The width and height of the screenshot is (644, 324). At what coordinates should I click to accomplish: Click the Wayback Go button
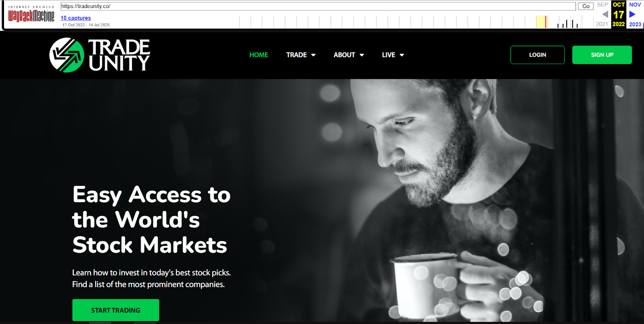586,6
